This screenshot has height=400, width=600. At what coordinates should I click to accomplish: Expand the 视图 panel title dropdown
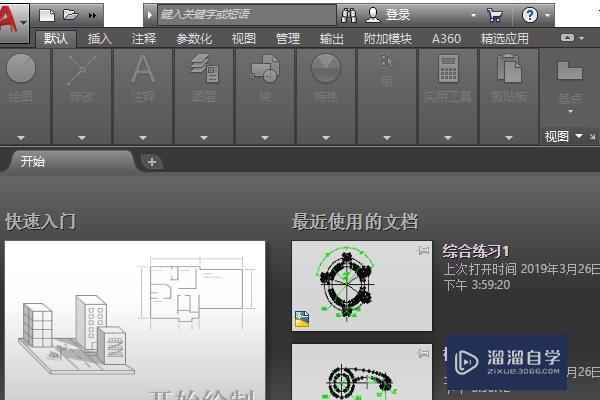point(579,136)
